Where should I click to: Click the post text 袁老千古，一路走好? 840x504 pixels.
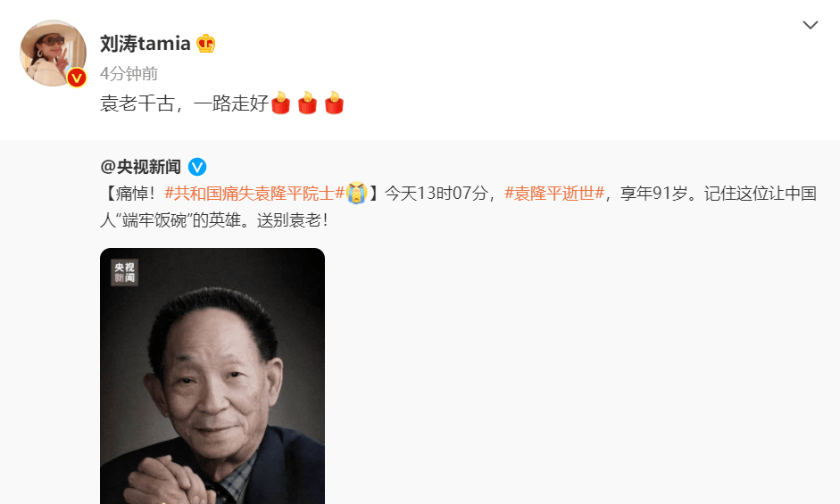click(184, 103)
